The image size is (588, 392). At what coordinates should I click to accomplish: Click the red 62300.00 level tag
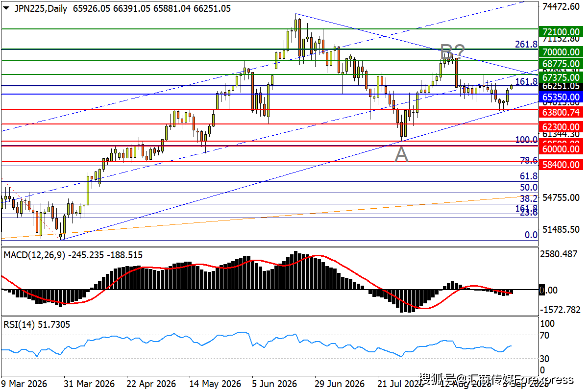coord(561,126)
